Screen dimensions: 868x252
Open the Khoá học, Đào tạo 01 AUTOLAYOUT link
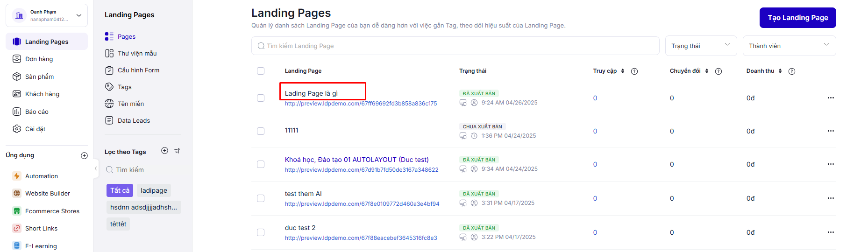[356, 160]
